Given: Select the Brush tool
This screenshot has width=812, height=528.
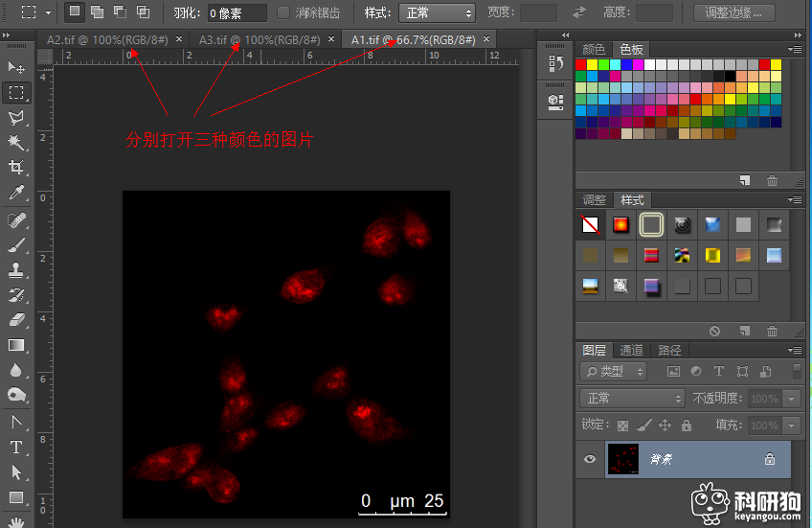Looking at the screenshot, I should coord(16,244).
